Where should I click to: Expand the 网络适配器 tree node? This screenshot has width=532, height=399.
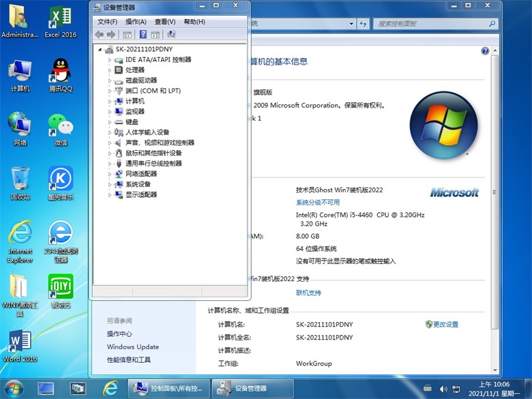click(109, 174)
